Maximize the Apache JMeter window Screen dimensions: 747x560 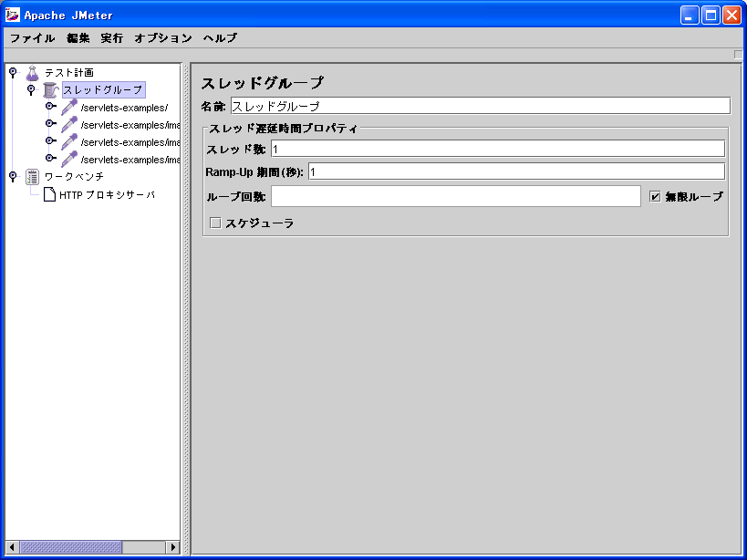(711, 16)
